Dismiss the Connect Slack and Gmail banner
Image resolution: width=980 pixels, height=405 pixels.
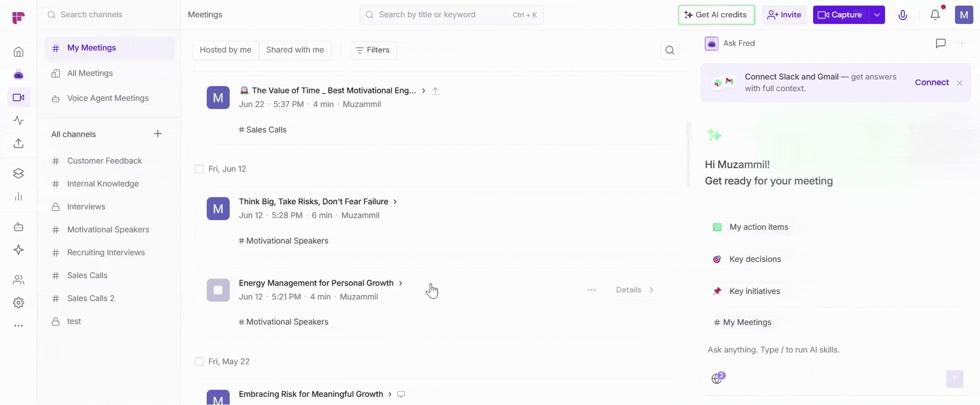pyautogui.click(x=960, y=83)
